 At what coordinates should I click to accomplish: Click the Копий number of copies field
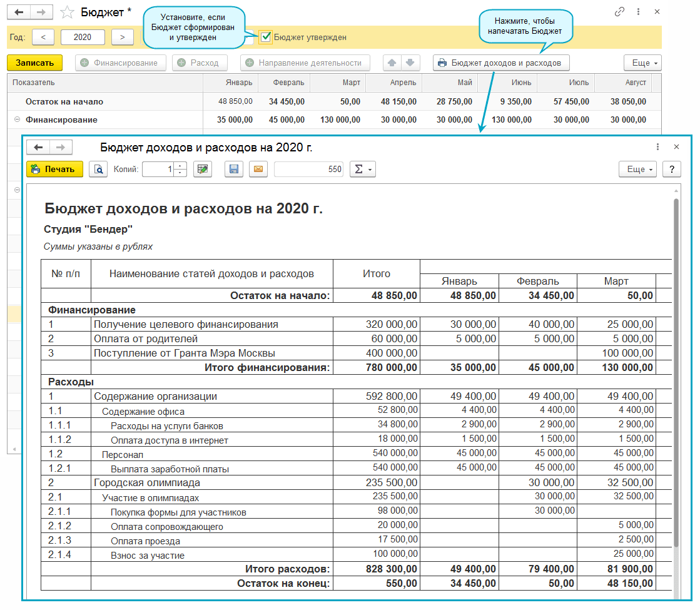tap(159, 169)
